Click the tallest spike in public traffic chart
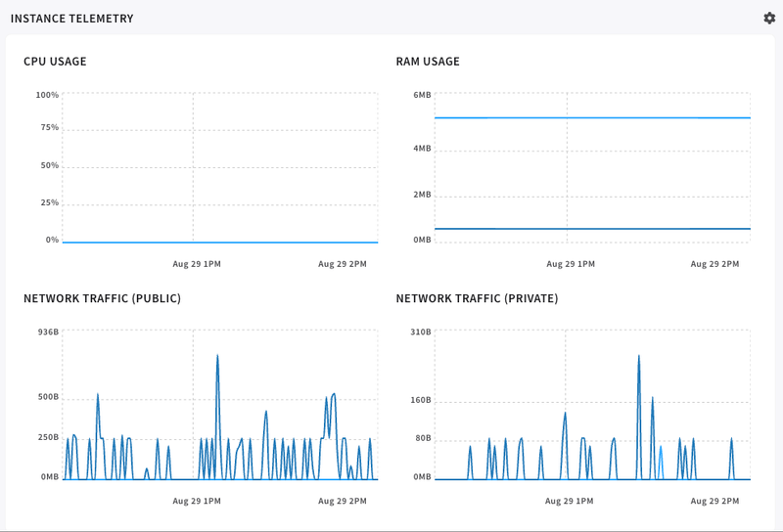Screen dimensions: 783x532 click(217, 417)
